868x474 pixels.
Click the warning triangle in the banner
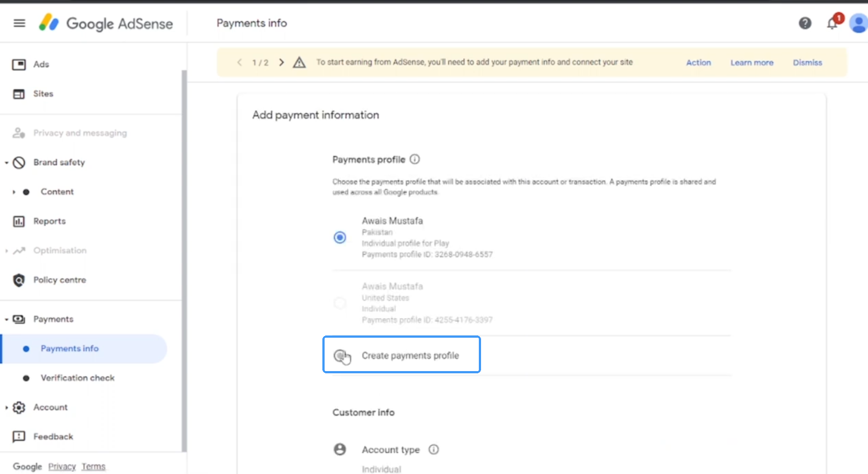coord(300,62)
